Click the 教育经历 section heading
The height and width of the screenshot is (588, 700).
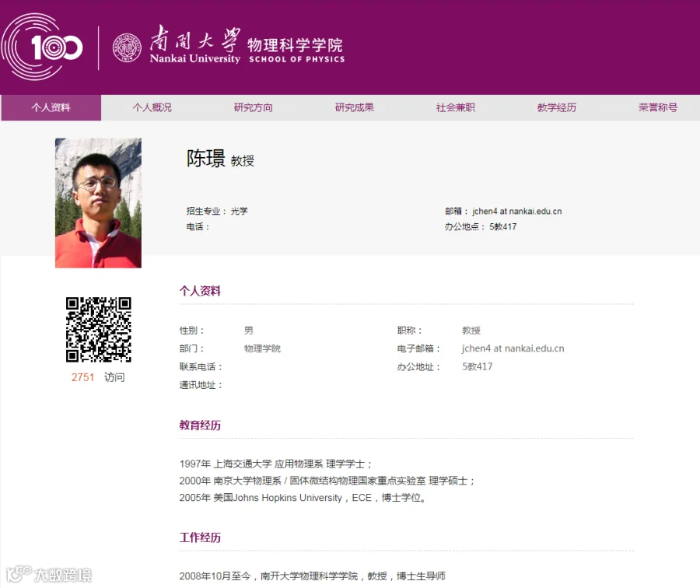click(200, 425)
